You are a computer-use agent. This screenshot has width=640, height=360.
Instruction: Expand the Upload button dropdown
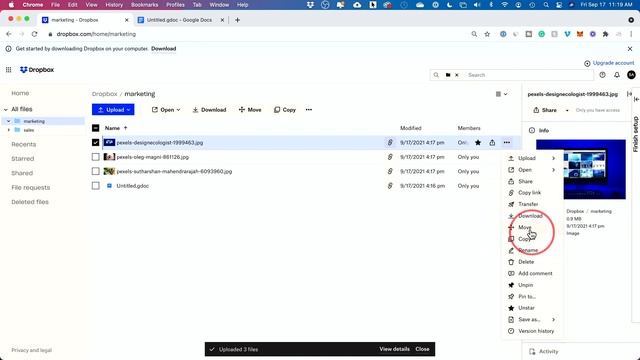click(x=129, y=110)
